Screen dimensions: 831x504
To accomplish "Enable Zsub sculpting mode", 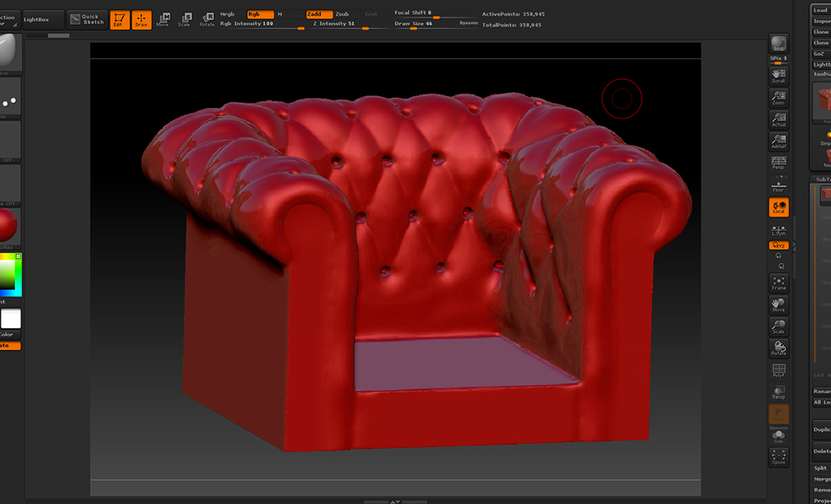I will [x=341, y=14].
